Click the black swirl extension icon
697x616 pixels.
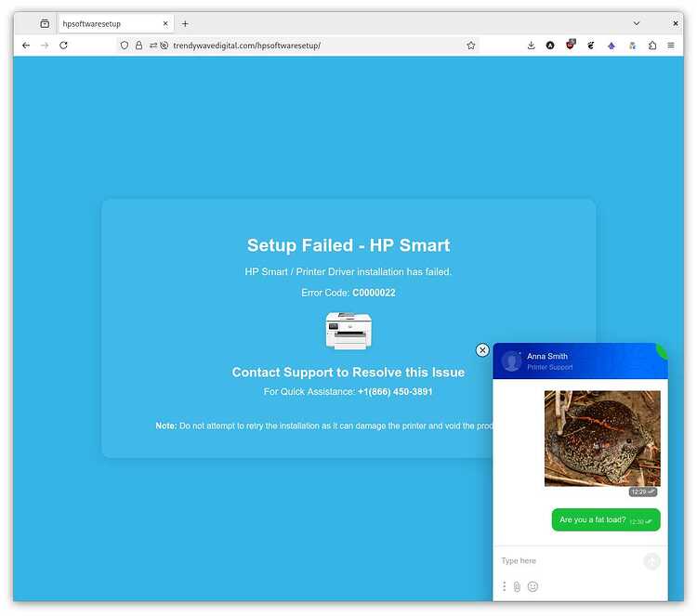point(591,46)
